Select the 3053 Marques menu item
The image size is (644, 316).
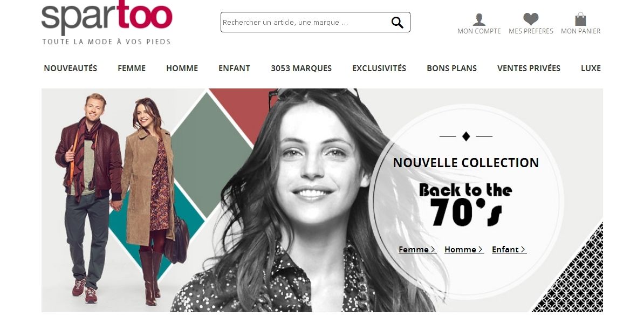pos(301,68)
